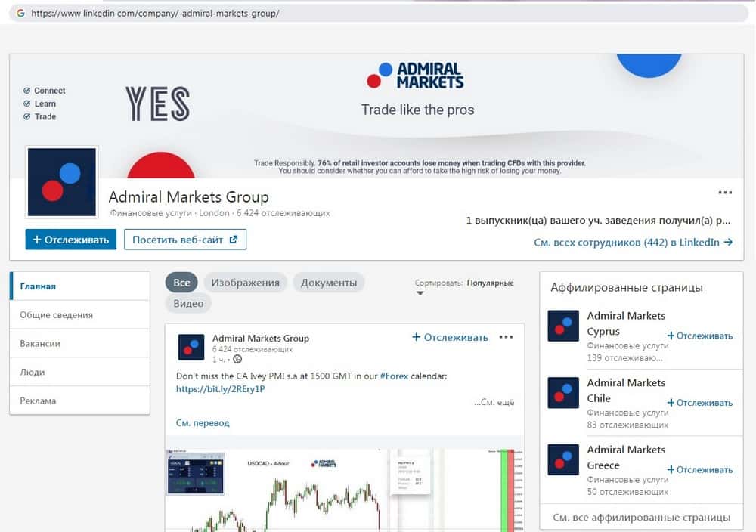Open См. все аффилированные страницы link
Viewport: 756px width, 532px height.
[x=641, y=518]
